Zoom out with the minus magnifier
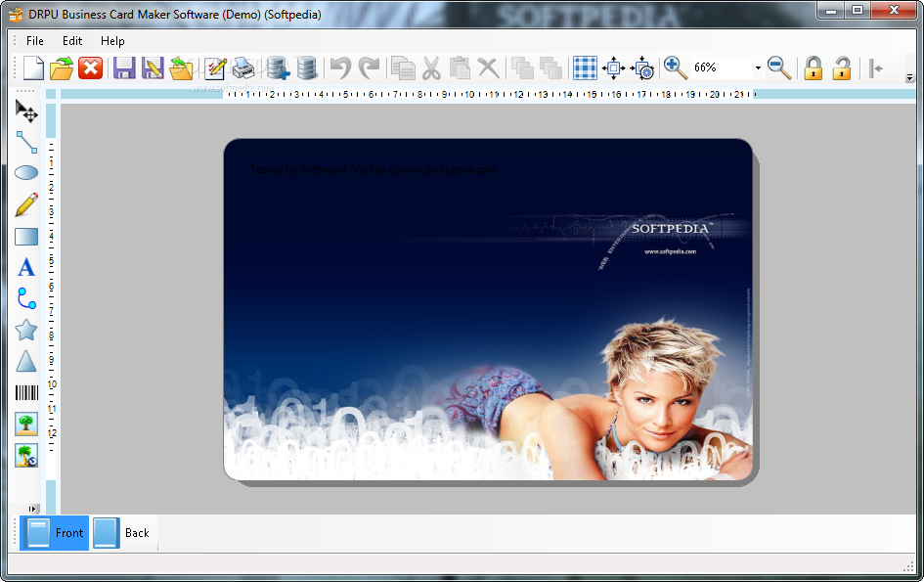 pyautogui.click(x=779, y=67)
